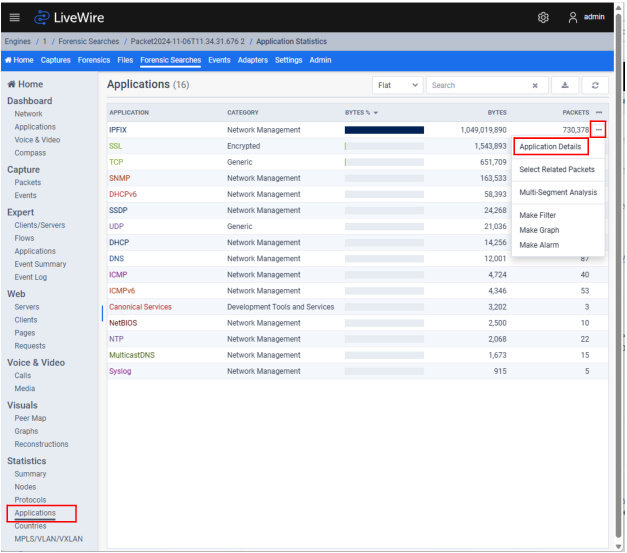
Task: Open Summary under Statistics
Action: coord(30,474)
